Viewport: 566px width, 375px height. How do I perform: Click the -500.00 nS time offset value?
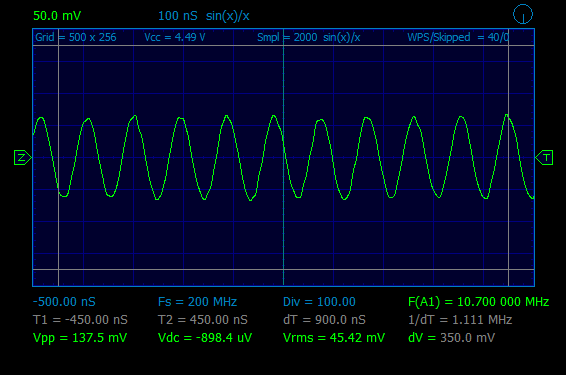point(64,302)
